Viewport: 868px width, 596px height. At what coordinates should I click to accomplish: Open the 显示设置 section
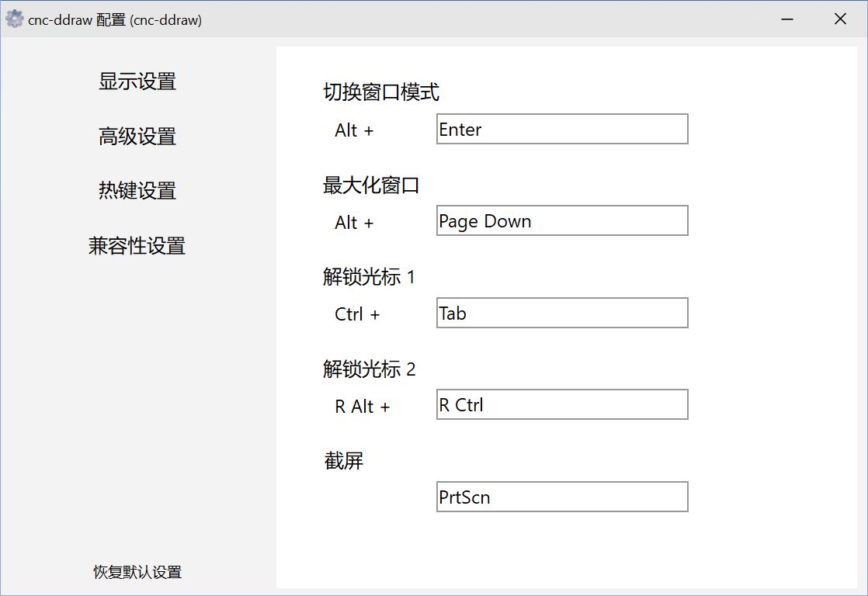coord(137,81)
